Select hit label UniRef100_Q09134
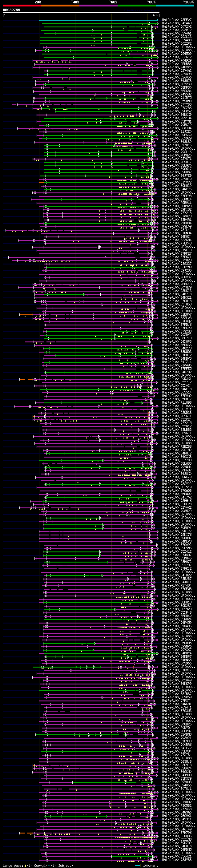Image resolution: width=197 pixels, height=868 pixels. 177,118
